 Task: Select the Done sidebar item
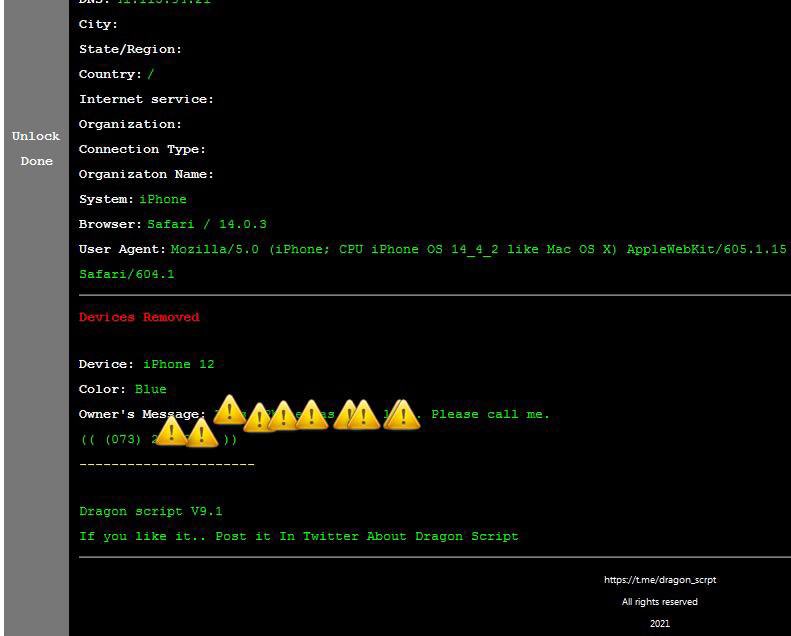tap(36, 161)
